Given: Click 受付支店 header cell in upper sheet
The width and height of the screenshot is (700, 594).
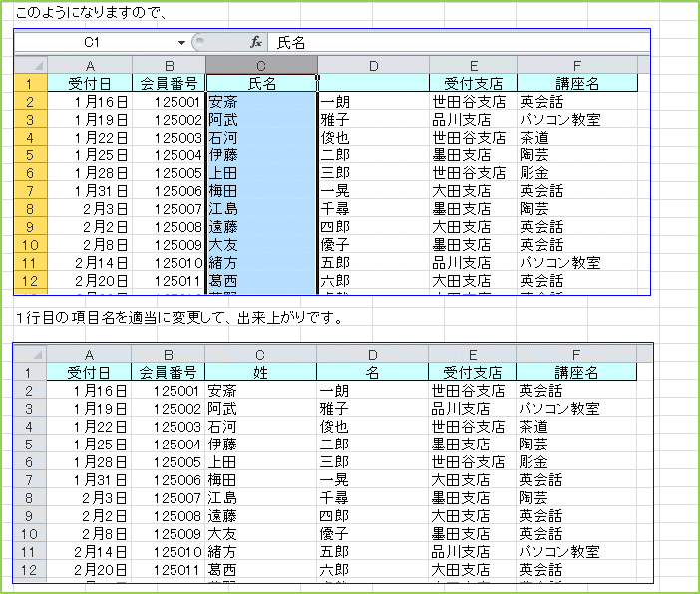Looking at the screenshot, I should (474, 83).
